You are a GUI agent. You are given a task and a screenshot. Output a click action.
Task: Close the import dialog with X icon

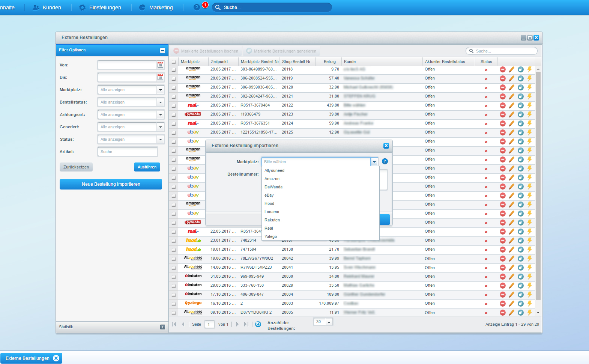tap(386, 146)
